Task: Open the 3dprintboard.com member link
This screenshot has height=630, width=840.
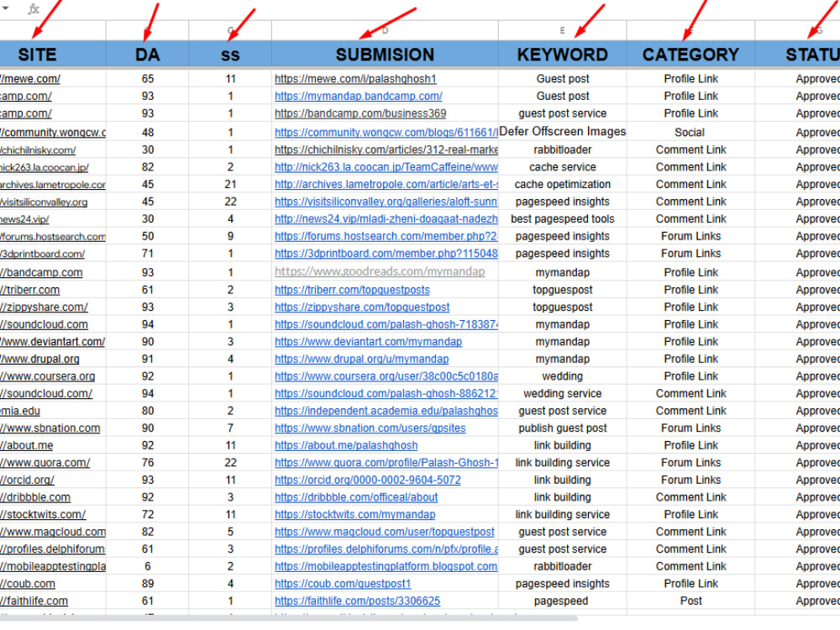Action: pyautogui.click(x=386, y=254)
